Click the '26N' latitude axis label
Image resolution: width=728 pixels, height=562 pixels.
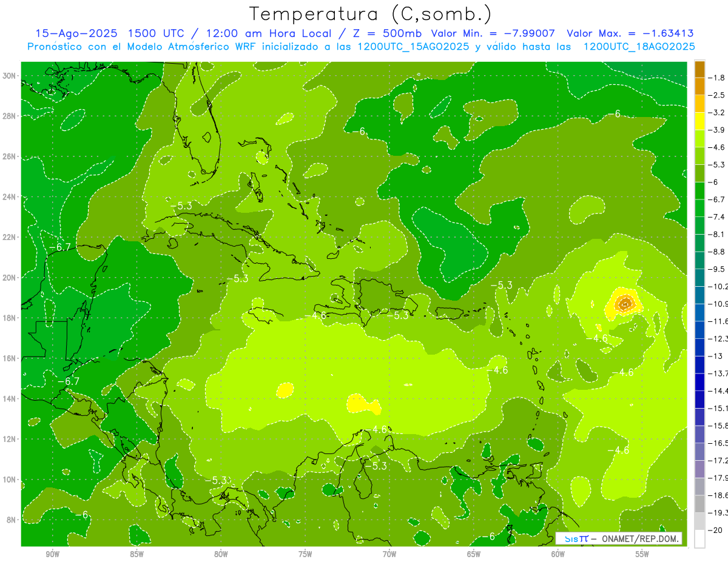point(9,156)
